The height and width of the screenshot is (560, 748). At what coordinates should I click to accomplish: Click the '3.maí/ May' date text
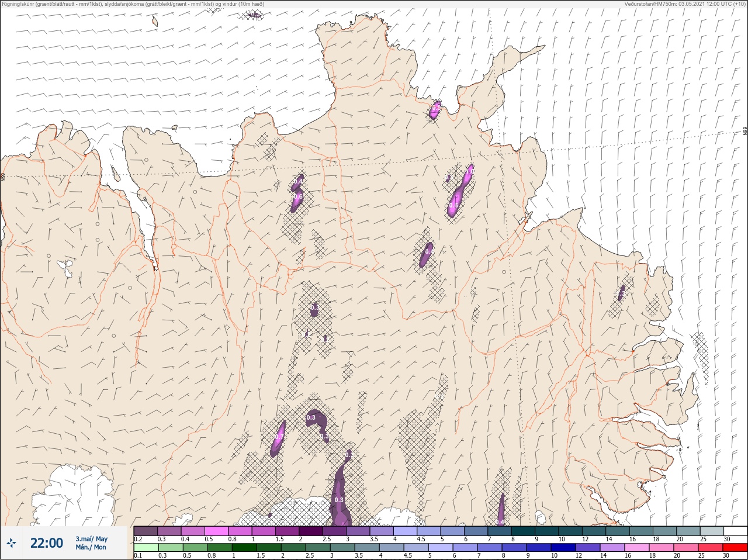click(91, 539)
